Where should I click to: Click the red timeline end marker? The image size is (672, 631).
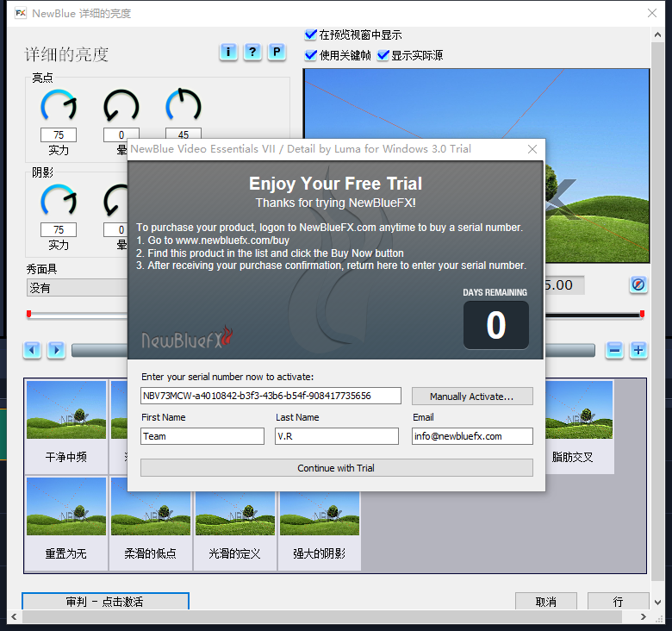[642, 315]
